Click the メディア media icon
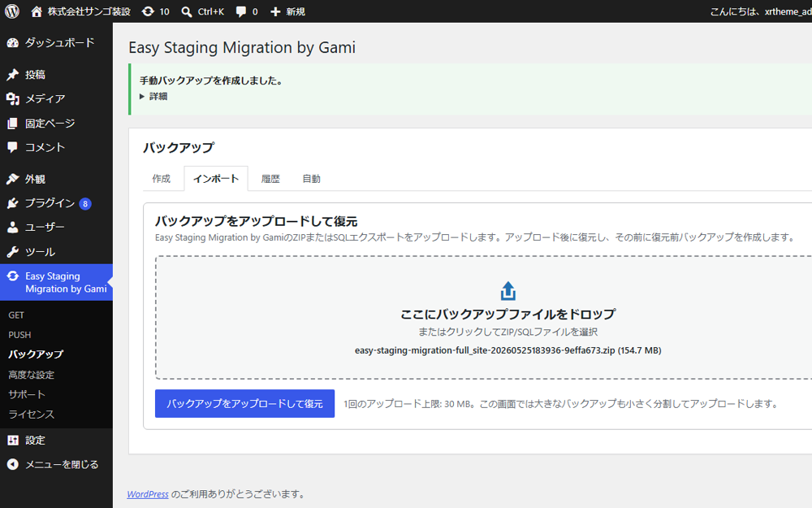This screenshot has width=812, height=508. 13,98
